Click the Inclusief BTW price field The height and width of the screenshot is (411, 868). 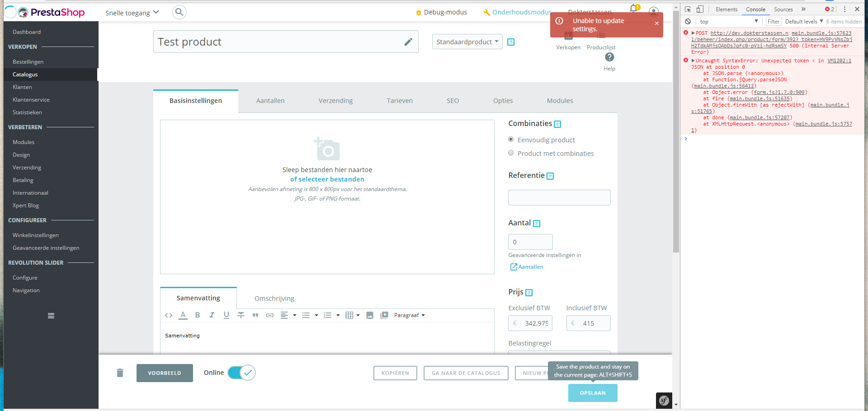pyautogui.click(x=589, y=323)
